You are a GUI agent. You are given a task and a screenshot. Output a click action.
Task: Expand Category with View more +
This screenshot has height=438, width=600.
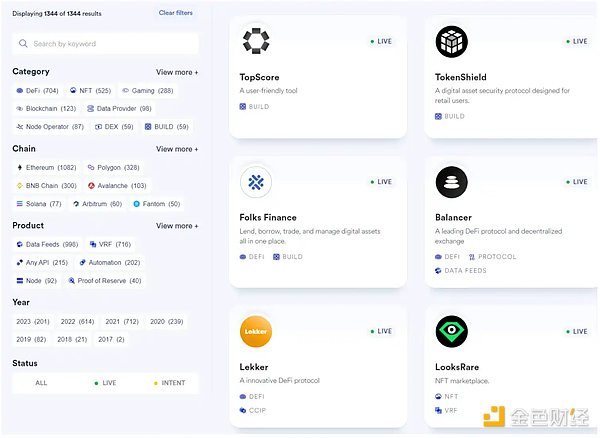176,72
